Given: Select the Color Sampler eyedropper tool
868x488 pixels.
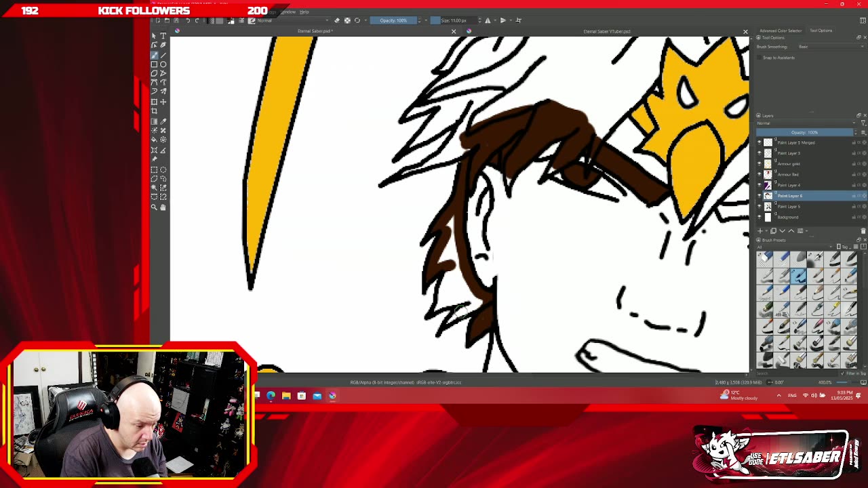Looking at the screenshot, I should click(x=163, y=121).
